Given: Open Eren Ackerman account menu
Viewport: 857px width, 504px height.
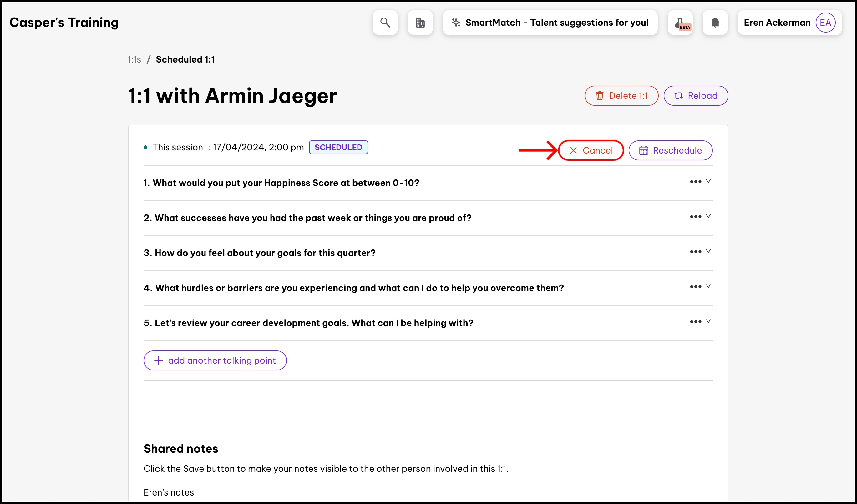Looking at the screenshot, I should tap(777, 23).
